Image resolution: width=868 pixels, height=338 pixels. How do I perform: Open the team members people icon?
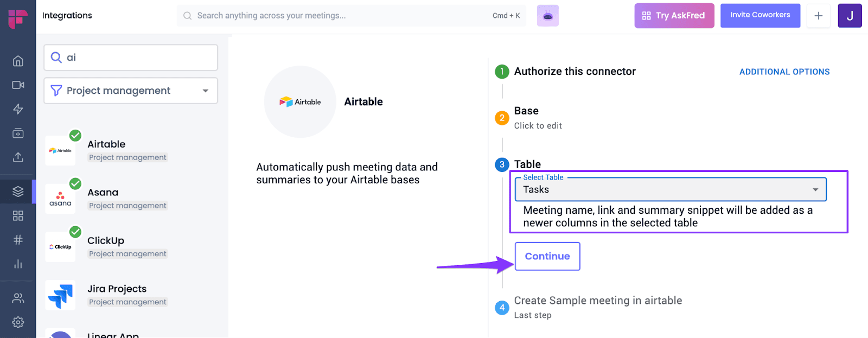pyautogui.click(x=18, y=298)
